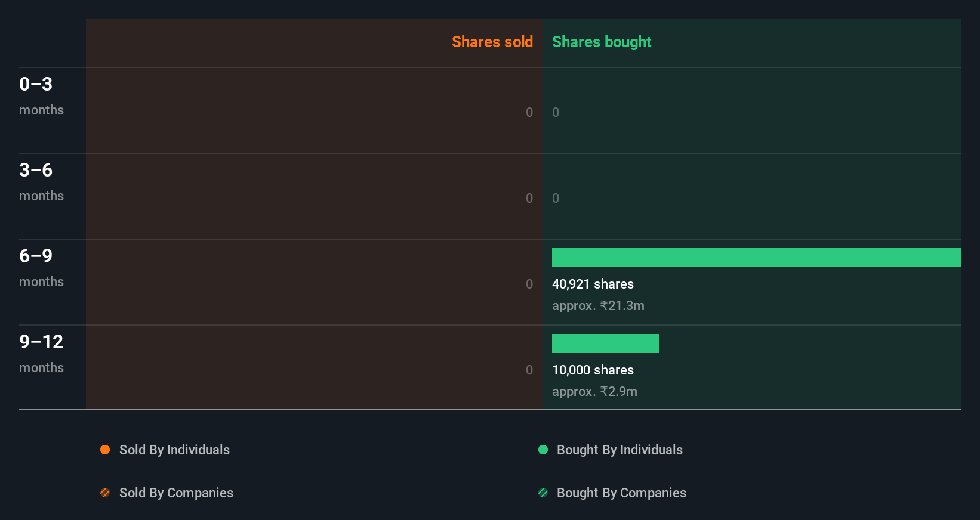
Task: Click the approx. ₹2.9m amount
Action: tap(594, 391)
